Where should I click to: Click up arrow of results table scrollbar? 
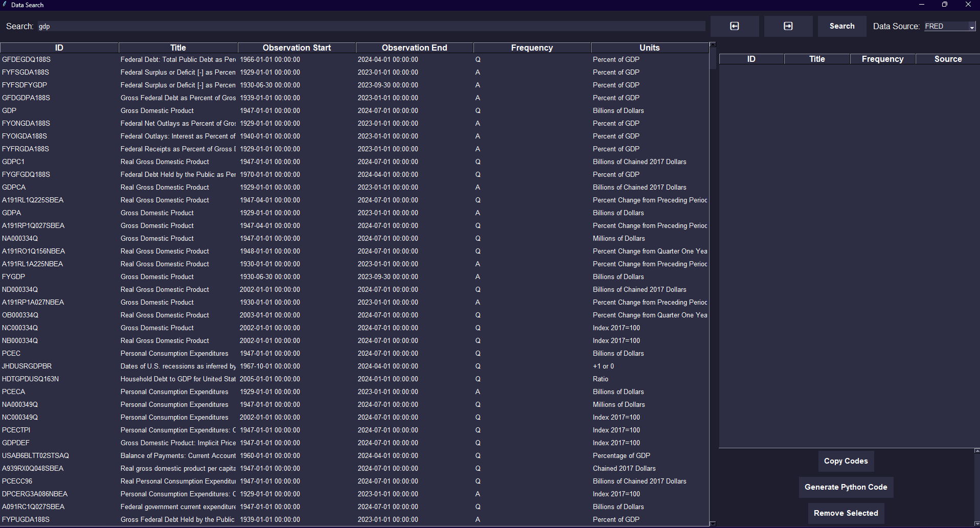[x=713, y=44]
